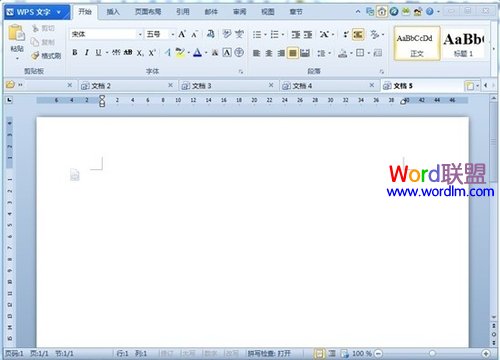
Task: Expand the WPS application menu arrow
Action: tap(59, 12)
